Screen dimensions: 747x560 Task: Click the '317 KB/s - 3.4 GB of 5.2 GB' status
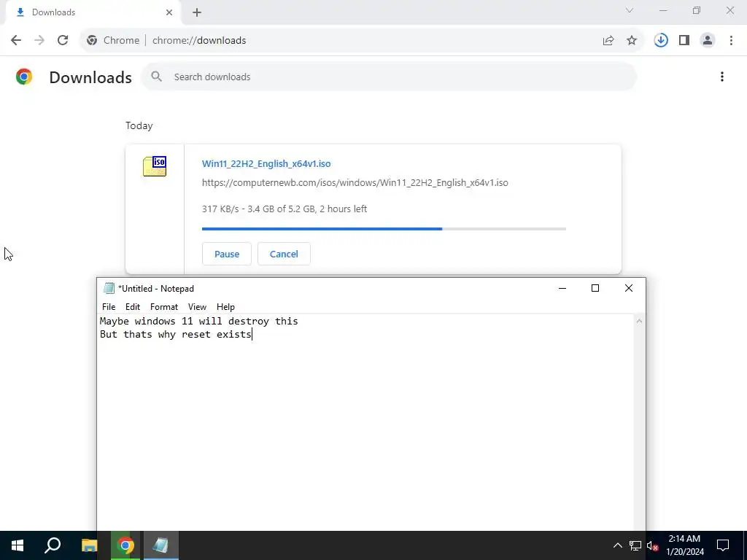285,209
